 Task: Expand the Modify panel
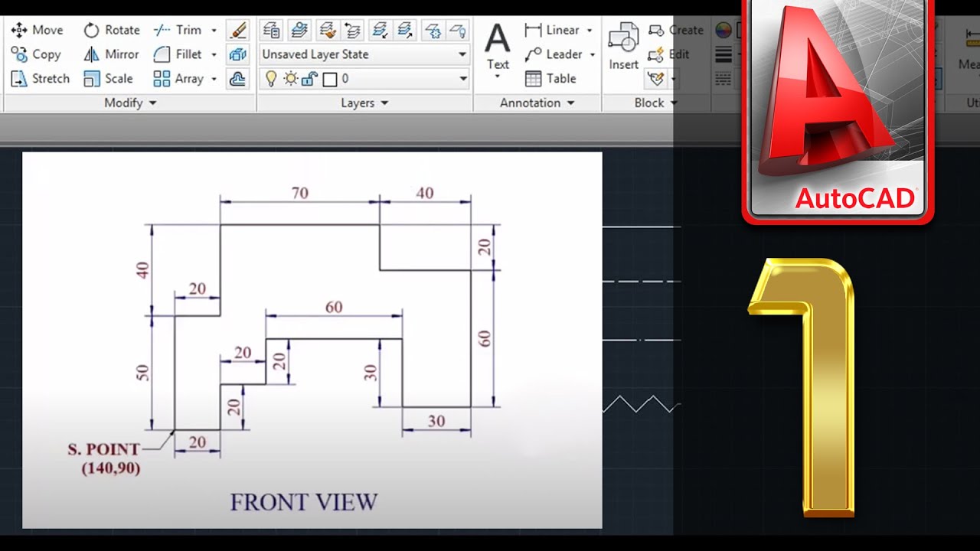pyautogui.click(x=130, y=103)
